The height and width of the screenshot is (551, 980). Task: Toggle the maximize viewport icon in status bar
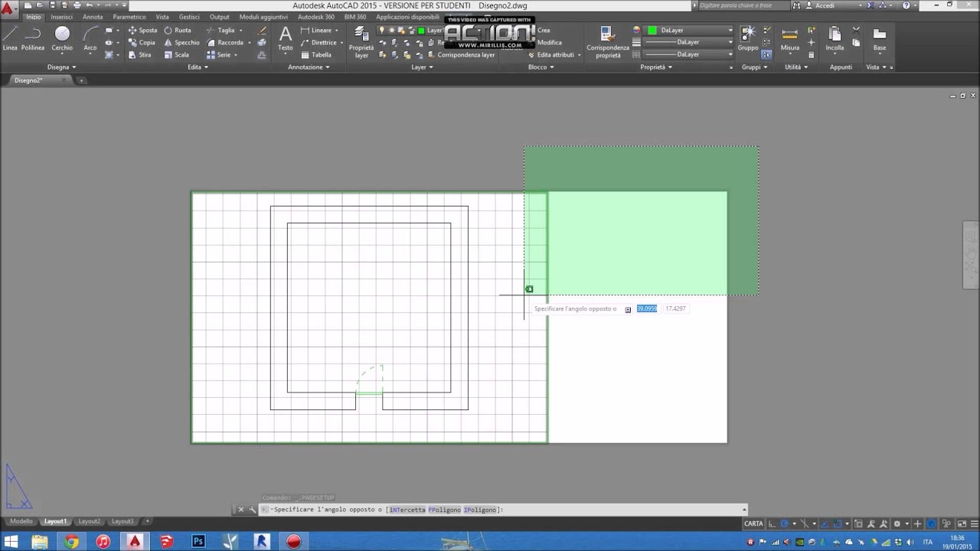(x=858, y=523)
